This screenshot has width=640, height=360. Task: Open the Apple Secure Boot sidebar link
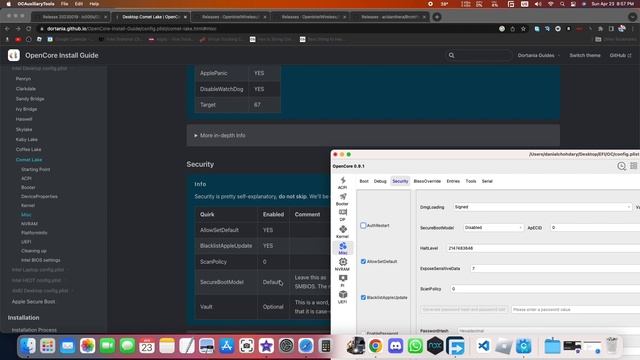(33, 302)
